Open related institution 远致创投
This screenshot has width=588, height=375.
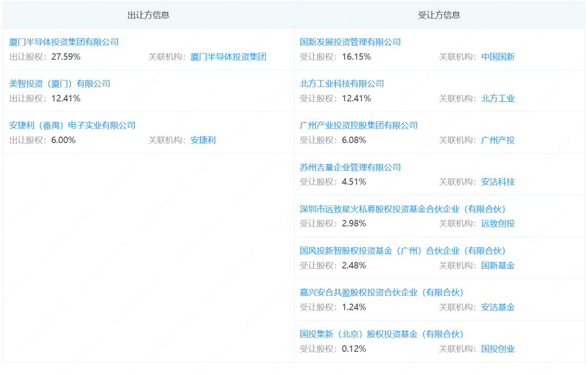[498, 224]
